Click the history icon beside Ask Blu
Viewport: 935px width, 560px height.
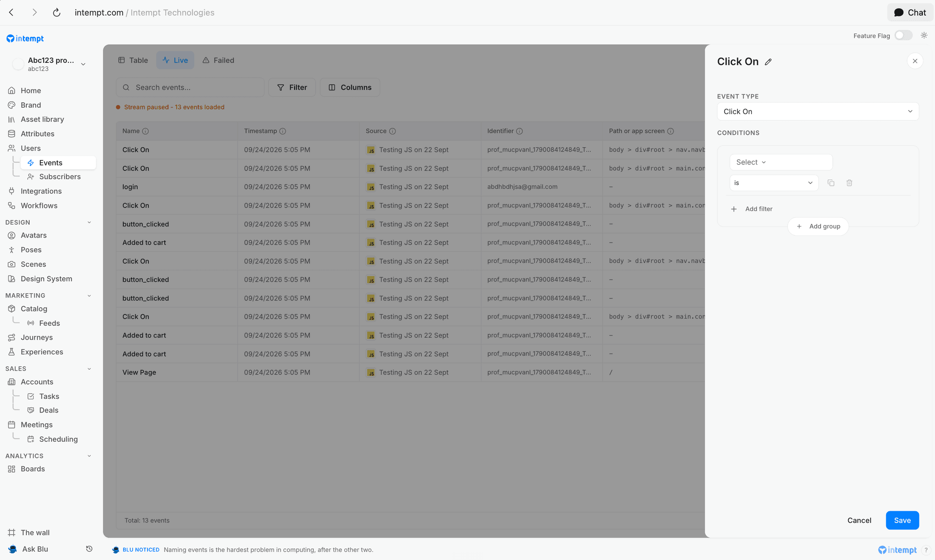click(x=89, y=549)
